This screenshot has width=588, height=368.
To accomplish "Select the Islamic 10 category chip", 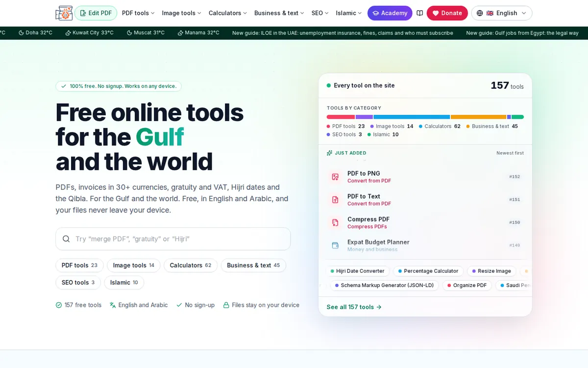I will coord(124,283).
